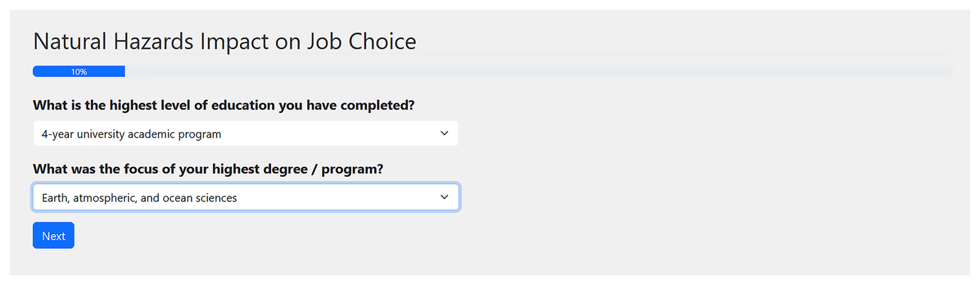Viewport: 980px width, 285px height.
Task: Click the word "completed?" in the first question
Action: 379,105
